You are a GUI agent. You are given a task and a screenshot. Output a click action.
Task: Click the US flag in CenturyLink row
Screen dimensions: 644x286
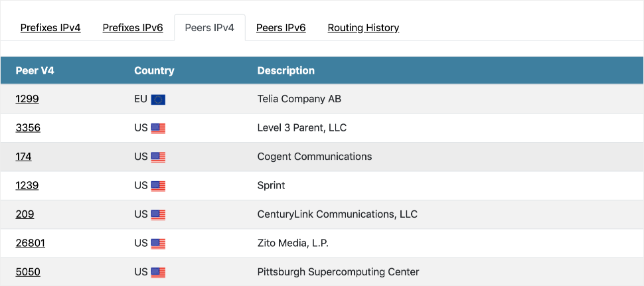(158, 215)
